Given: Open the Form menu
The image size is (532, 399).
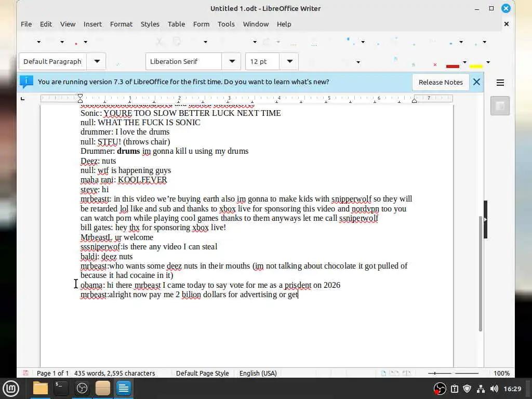Looking at the screenshot, I should click(x=201, y=24).
